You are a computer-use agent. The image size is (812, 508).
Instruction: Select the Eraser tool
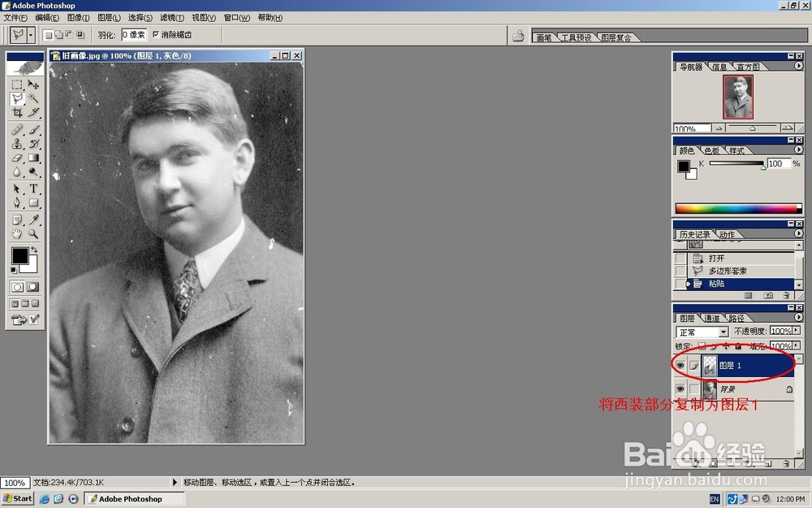[x=17, y=158]
